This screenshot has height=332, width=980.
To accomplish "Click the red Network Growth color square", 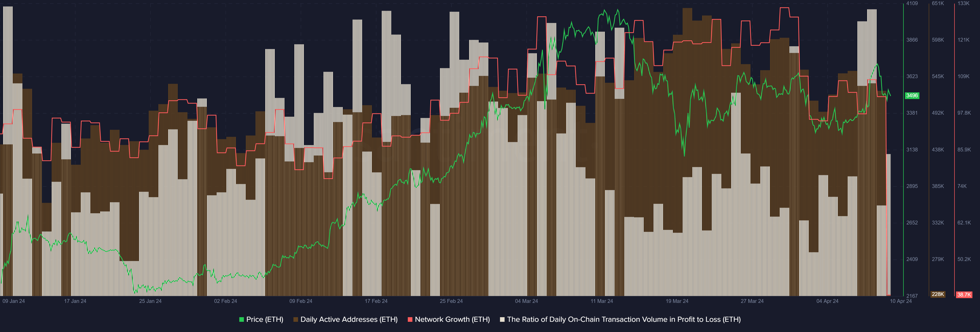I will click(x=410, y=319).
